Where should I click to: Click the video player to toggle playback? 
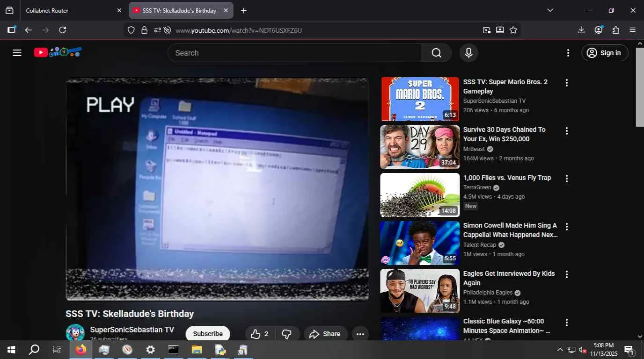tap(217, 189)
